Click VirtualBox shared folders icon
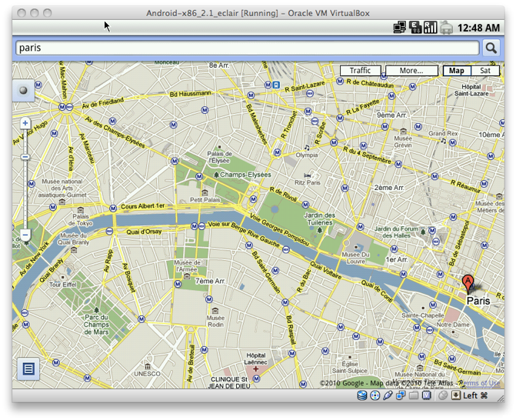This screenshot has height=420, width=516. click(x=414, y=395)
